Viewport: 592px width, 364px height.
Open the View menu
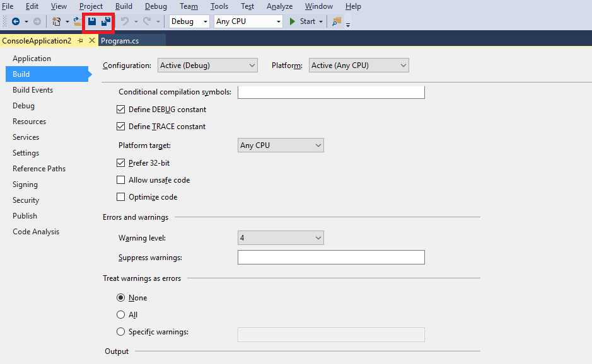click(59, 6)
